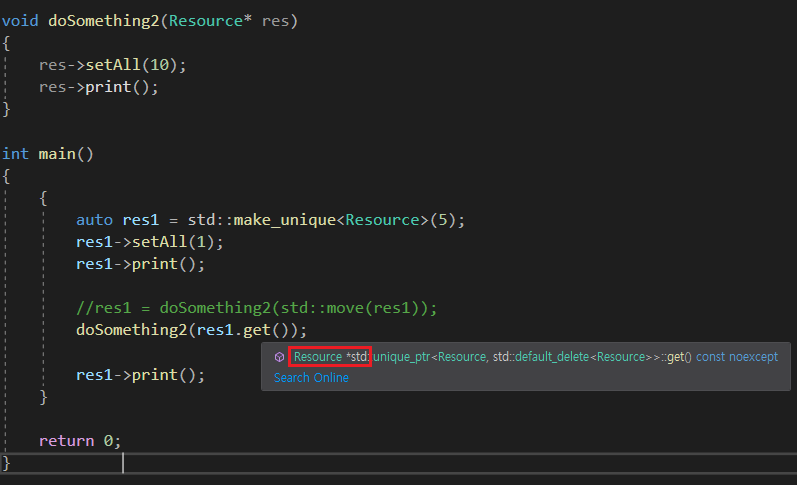Click the 'doSomething2' function name in its definition
Viewport: 797px width, 485px height.
pyautogui.click(x=104, y=21)
